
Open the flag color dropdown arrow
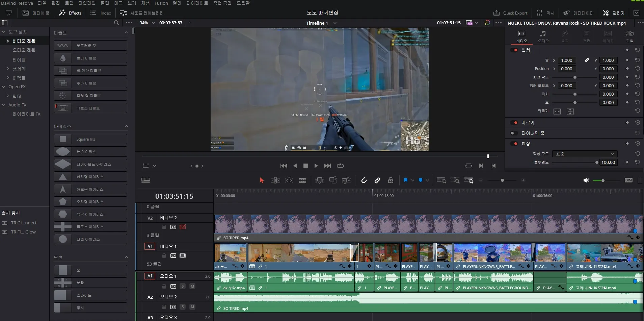[412, 180]
